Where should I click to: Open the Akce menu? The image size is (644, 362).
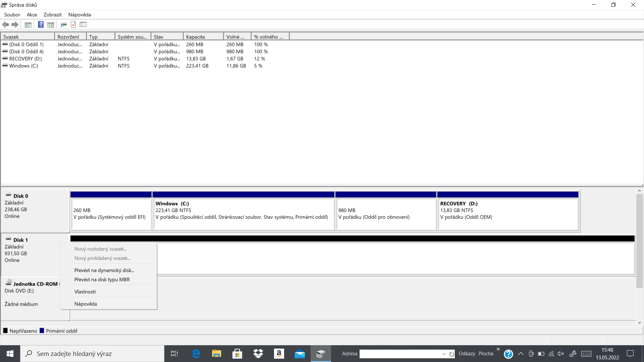(x=32, y=15)
